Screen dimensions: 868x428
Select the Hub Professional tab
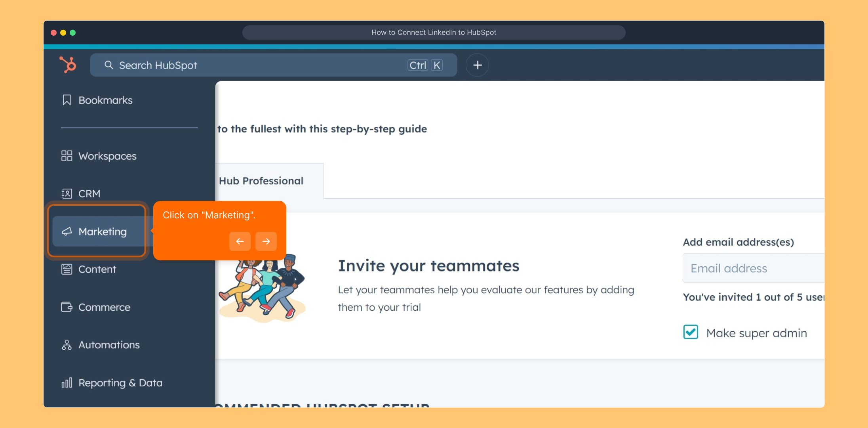click(261, 181)
